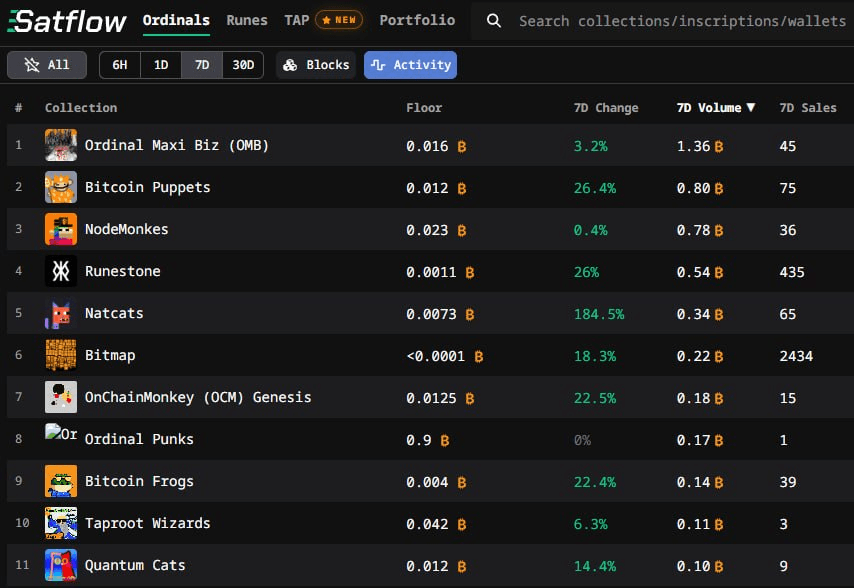Click the search magnifier icon
Screen dimensions: 854x588
coord(494,21)
